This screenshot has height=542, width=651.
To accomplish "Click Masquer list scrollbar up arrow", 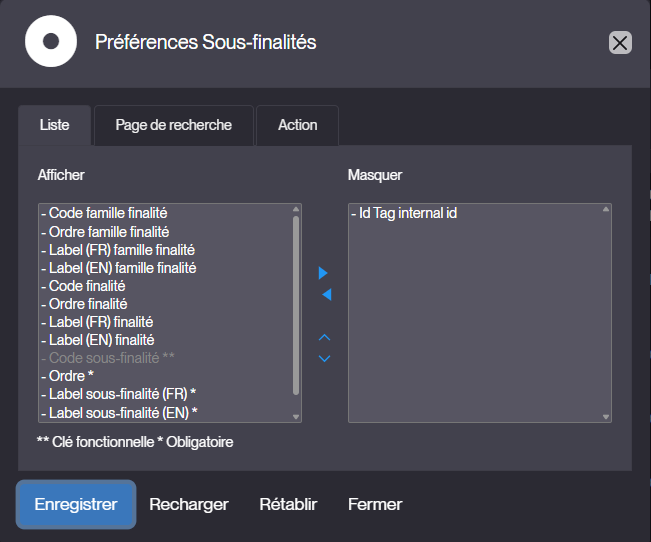I will coord(606,209).
